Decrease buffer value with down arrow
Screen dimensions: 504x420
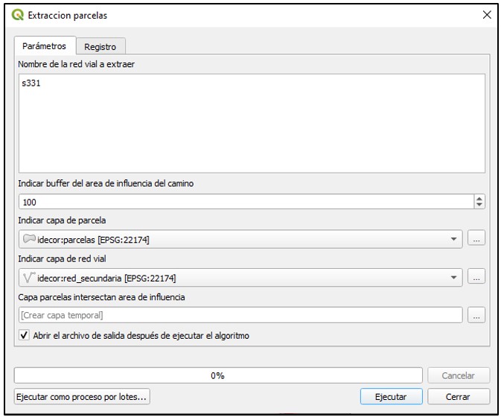[479, 205]
